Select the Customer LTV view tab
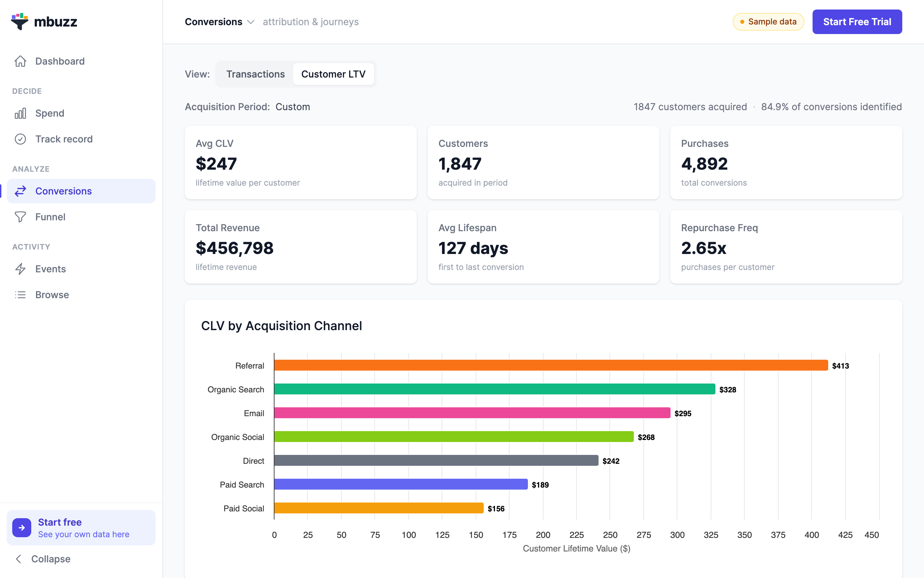The height and width of the screenshot is (578, 924). tap(333, 74)
